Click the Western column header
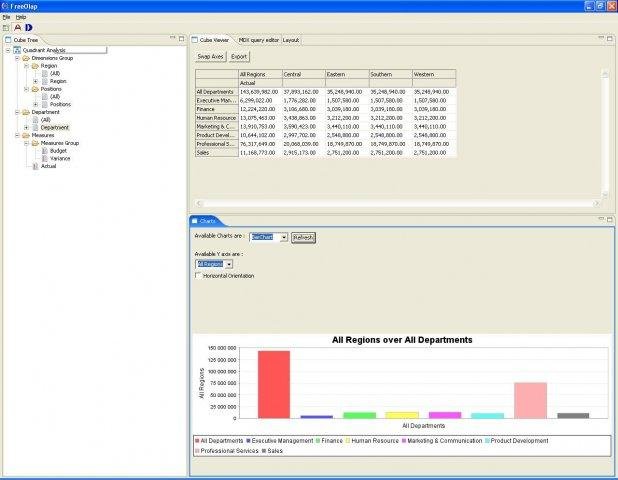Viewport: 618px width, 480px height. click(434, 74)
